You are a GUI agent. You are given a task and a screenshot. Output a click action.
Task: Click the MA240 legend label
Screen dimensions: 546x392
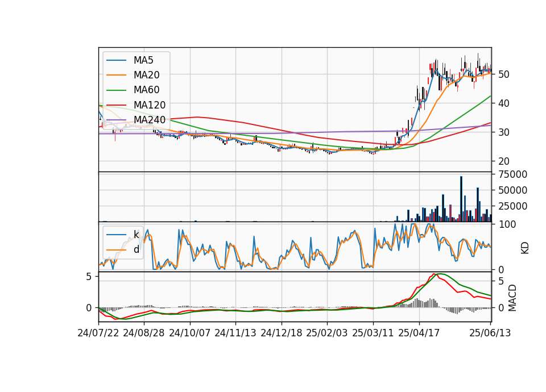click(x=150, y=120)
